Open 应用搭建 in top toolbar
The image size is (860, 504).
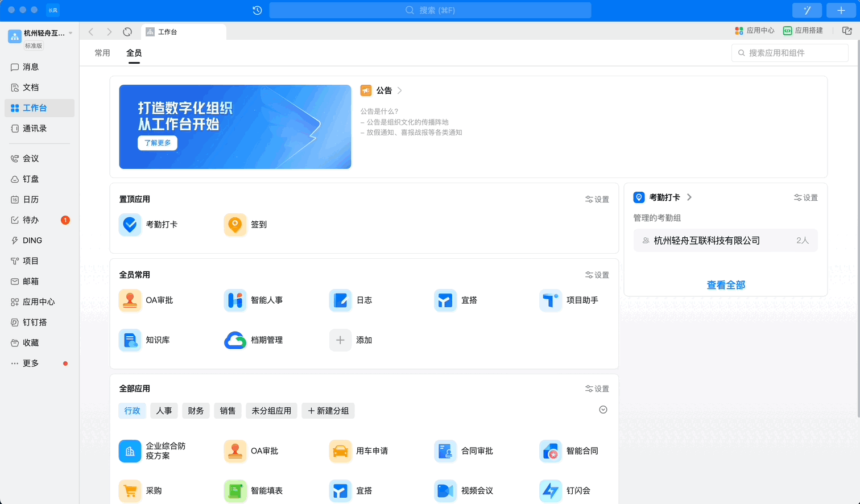pyautogui.click(x=803, y=31)
